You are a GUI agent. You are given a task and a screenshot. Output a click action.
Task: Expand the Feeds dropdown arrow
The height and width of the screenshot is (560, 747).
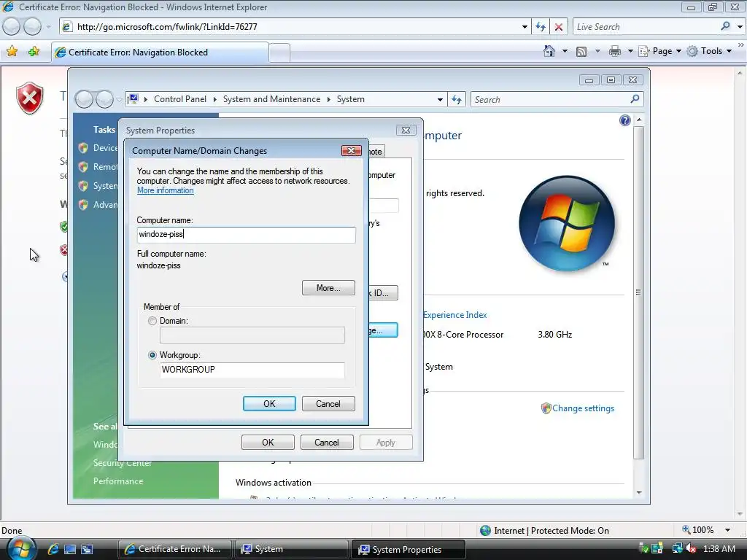(597, 51)
